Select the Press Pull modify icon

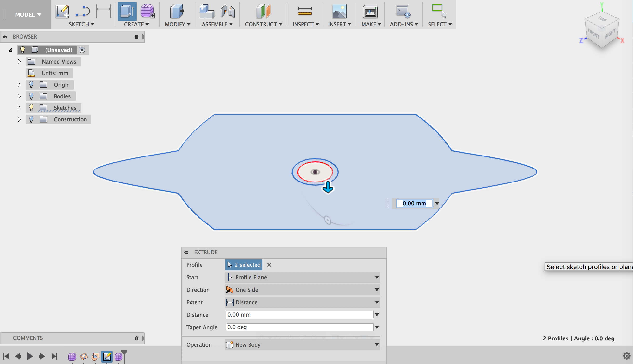pyautogui.click(x=177, y=11)
